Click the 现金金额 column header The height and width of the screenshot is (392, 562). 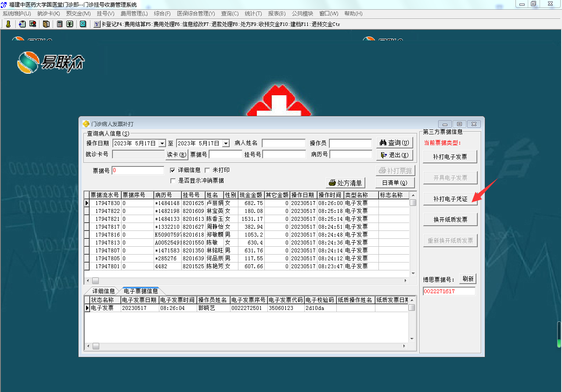click(251, 195)
